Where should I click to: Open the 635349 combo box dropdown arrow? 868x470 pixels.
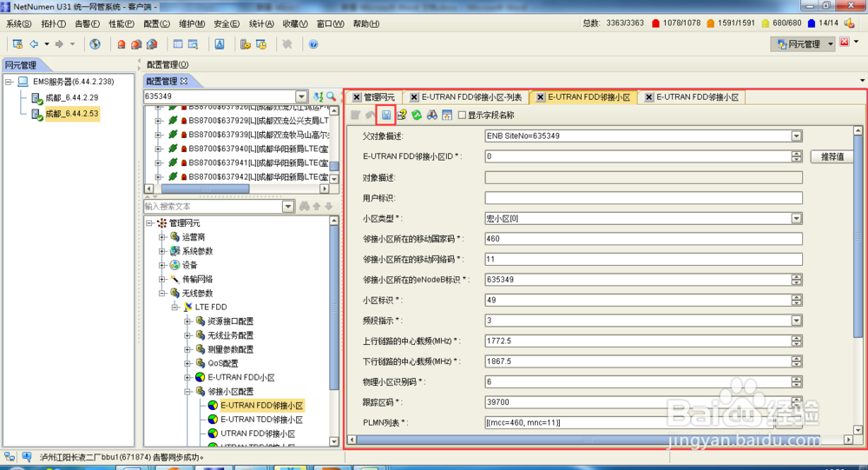(x=301, y=96)
